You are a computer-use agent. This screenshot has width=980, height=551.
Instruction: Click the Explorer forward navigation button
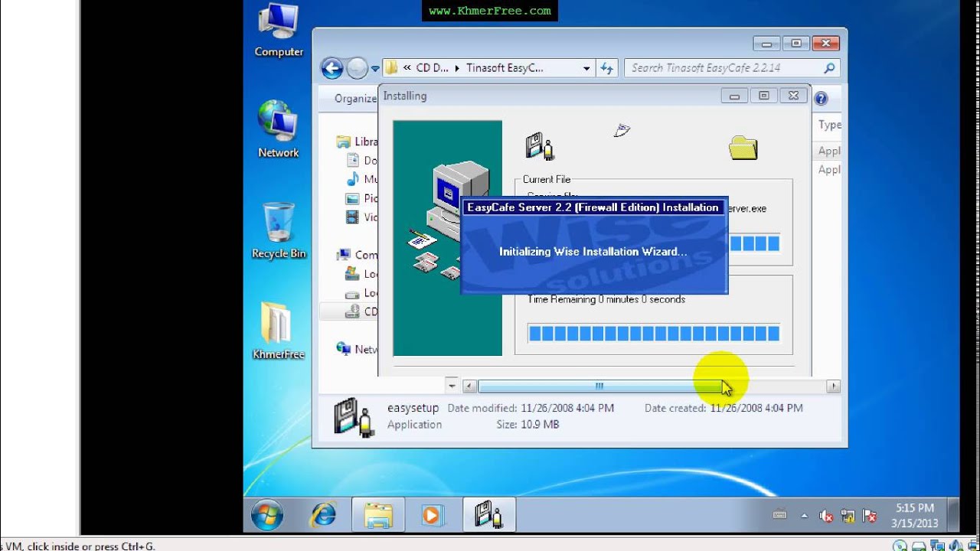pyautogui.click(x=357, y=68)
